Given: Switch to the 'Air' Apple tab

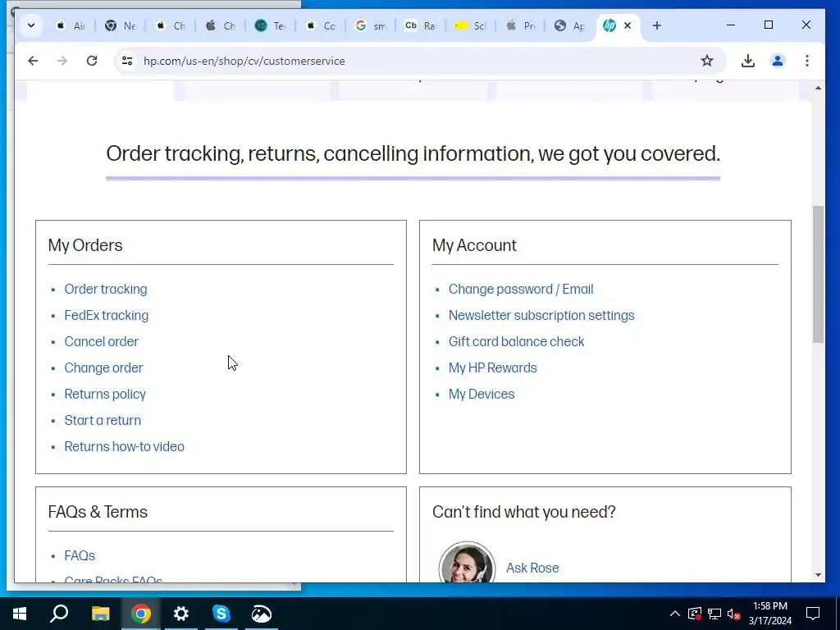Looking at the screenshot, I should [71, 25].
